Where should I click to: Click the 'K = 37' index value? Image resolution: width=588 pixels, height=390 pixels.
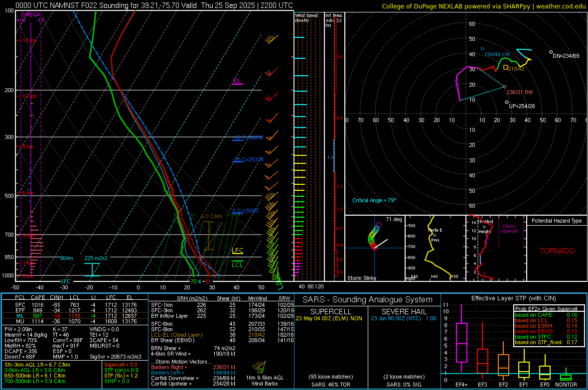click(x=60, y=329)
